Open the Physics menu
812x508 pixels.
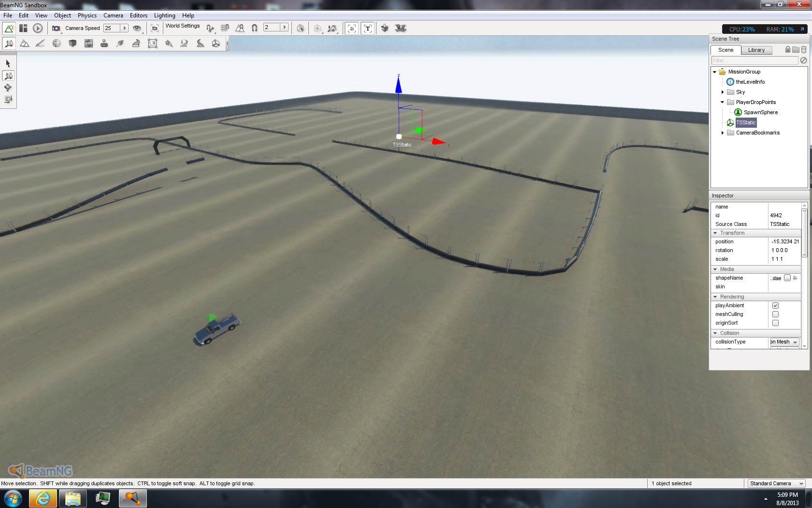(87, 15)
